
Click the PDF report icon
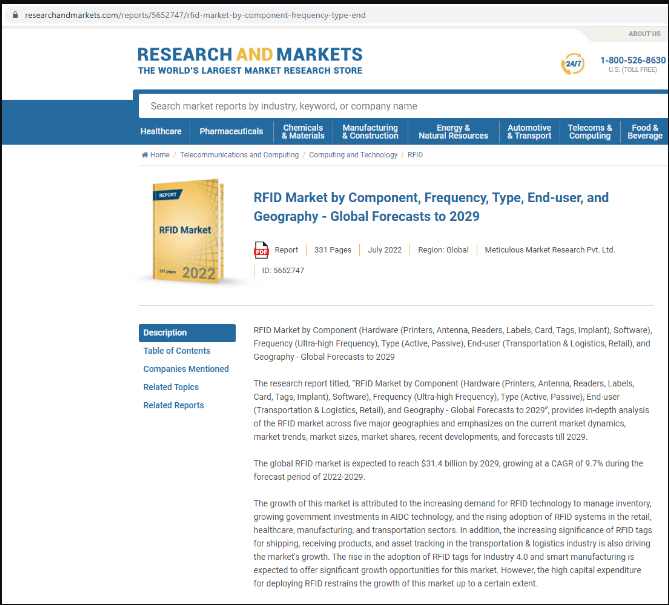coord(261,250)
